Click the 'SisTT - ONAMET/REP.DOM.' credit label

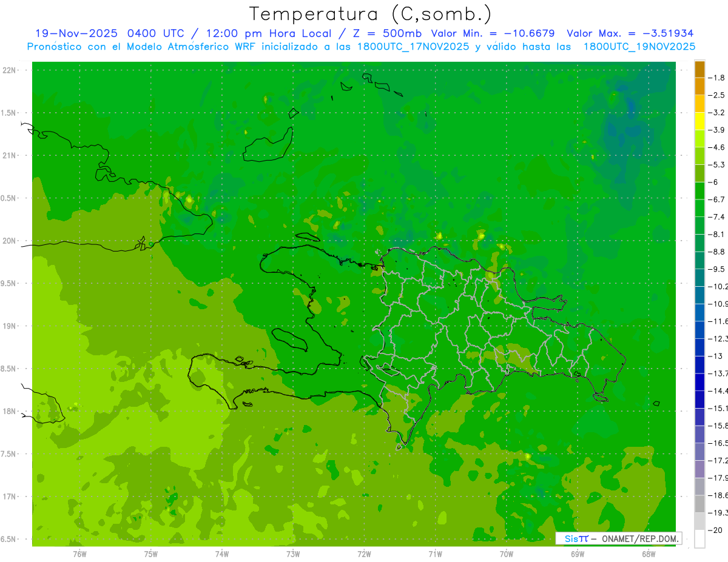tap(619, 538)
